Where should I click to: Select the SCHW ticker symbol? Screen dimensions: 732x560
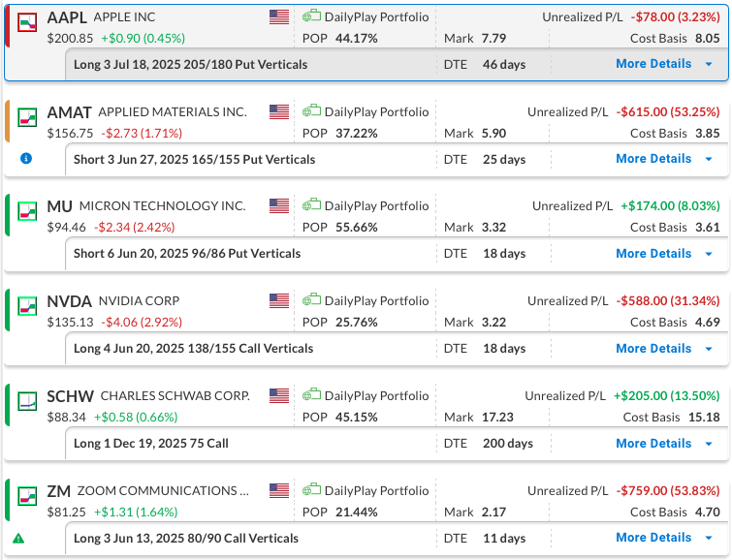point(71,396)
